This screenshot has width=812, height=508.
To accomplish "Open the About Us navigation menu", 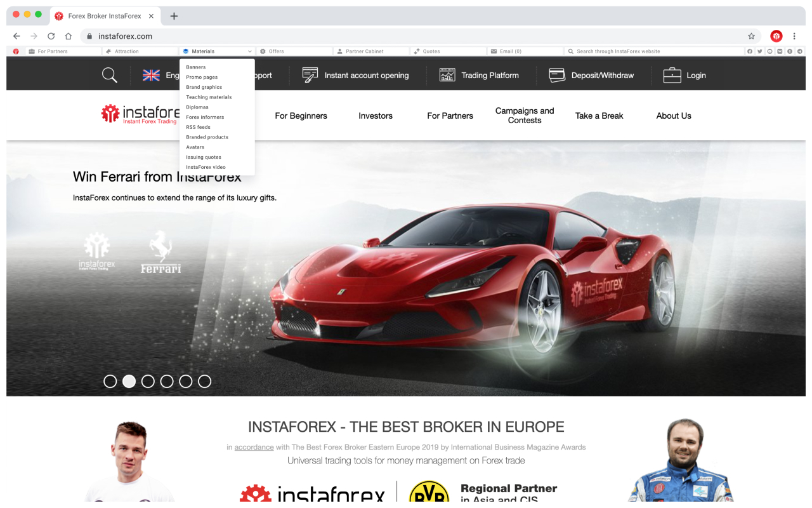I will pyautogui.click(x=674, y=116).
